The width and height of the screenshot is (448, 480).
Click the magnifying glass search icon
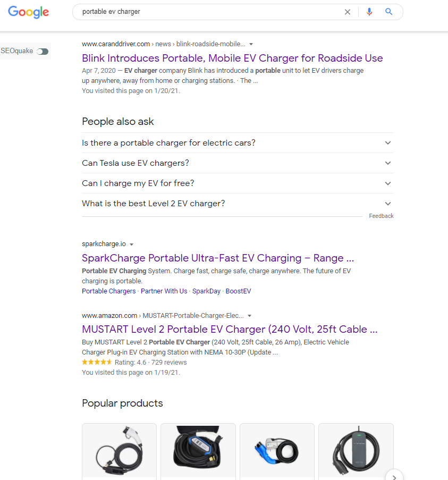(388, 12)
